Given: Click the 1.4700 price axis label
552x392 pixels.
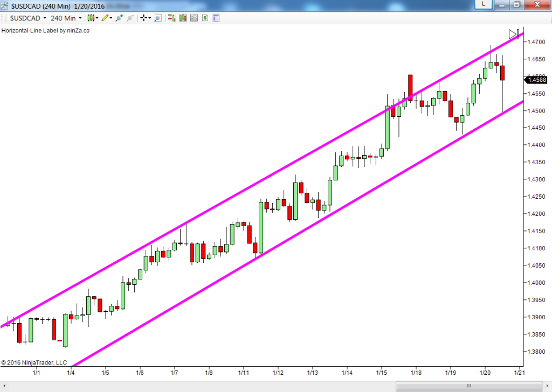Looking at the screenshot, I should point(537,42).
